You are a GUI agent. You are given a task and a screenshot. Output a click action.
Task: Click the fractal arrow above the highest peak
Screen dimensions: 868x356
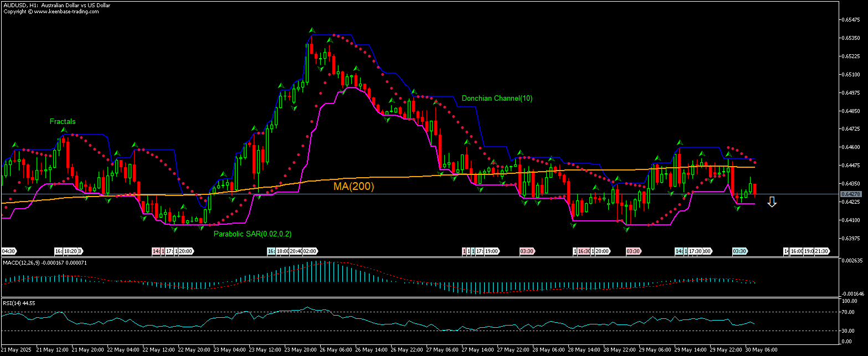point(312,30)
